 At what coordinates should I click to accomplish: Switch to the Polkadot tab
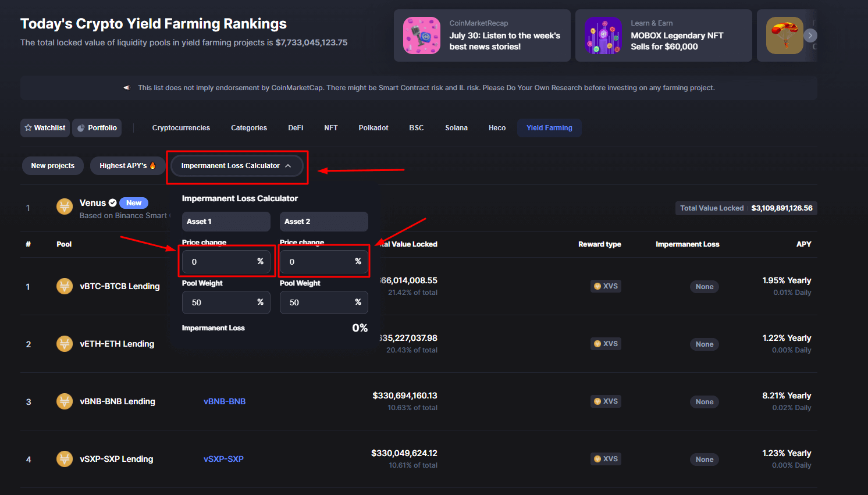(x=373, y=128)
